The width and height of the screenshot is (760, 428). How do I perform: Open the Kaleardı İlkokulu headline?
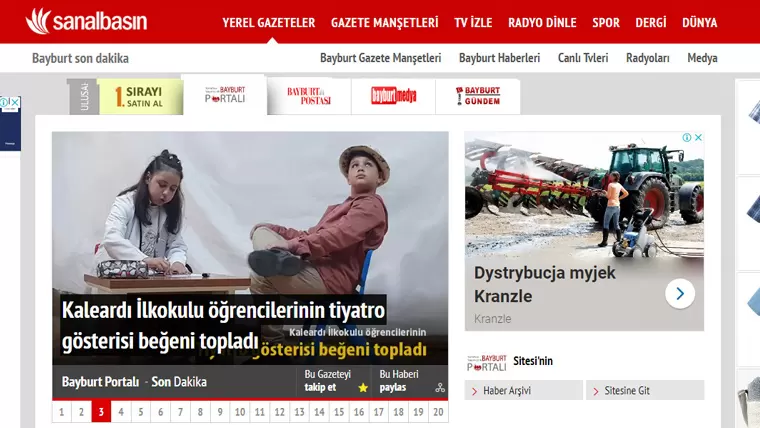(223, 325)
